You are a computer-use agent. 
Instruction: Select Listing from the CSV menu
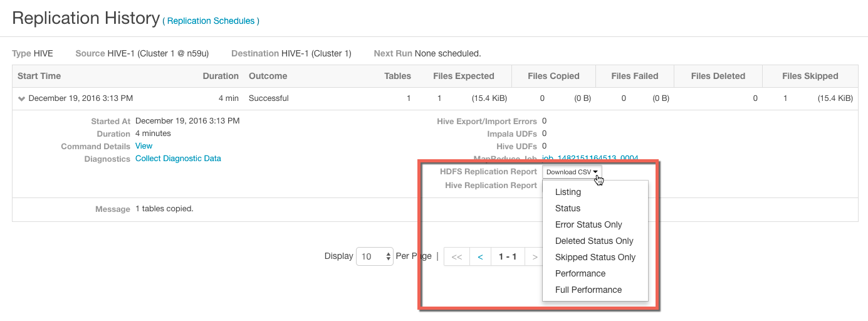(x=568, y=192)
